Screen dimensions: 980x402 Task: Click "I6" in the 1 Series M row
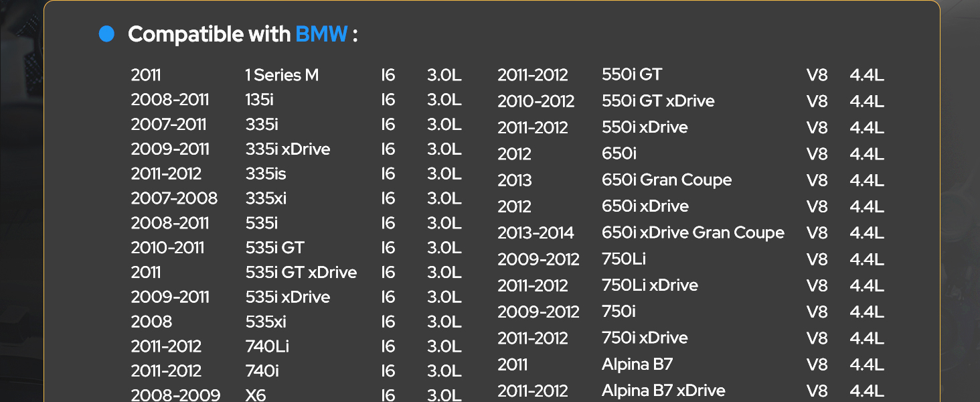388,75
